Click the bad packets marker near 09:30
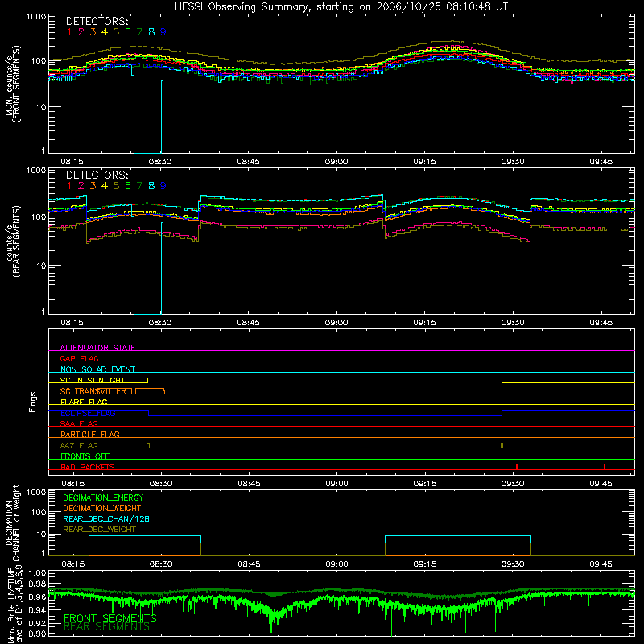Viewport: 644px width, 644px height. (x=517, y=467)
